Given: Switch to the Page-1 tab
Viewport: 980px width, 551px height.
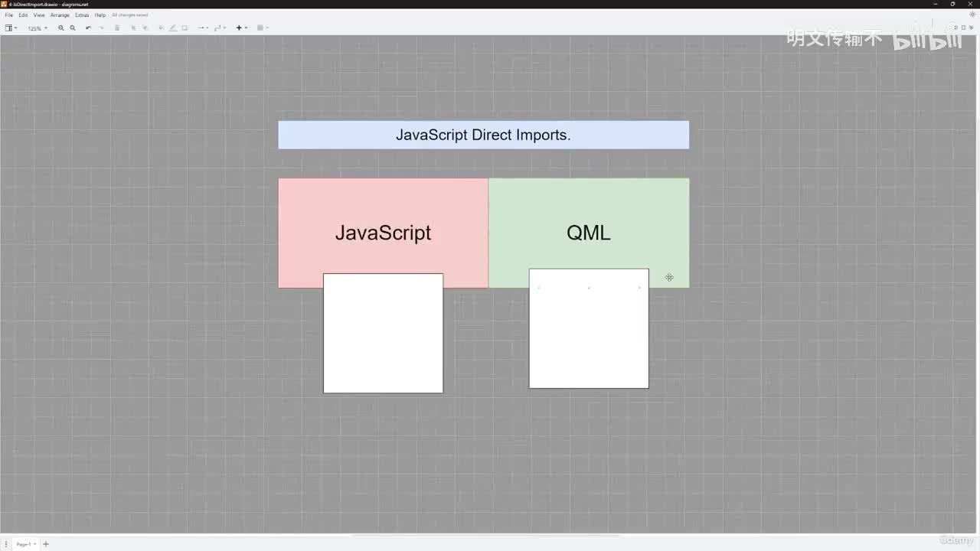Looking at the screenshot, I should tap(25, 544).
